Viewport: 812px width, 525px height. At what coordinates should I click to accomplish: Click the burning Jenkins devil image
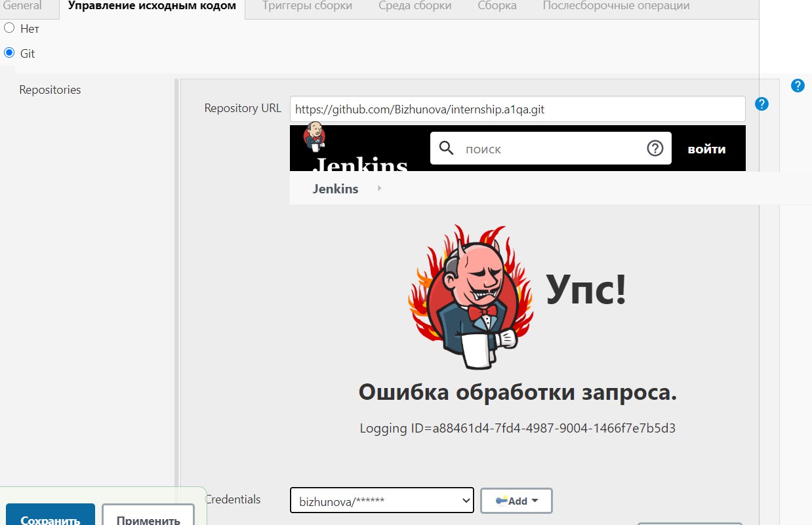point(470,298)
